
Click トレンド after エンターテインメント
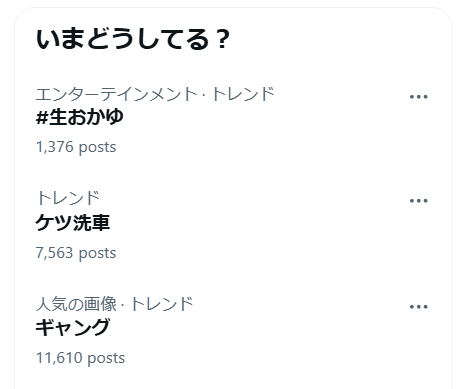coord(243,94)
